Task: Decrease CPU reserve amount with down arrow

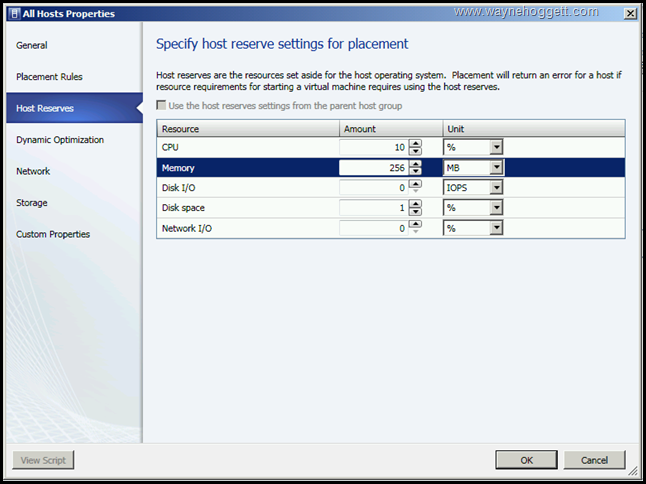Action: pyautogui.click(x=415, y=151)
